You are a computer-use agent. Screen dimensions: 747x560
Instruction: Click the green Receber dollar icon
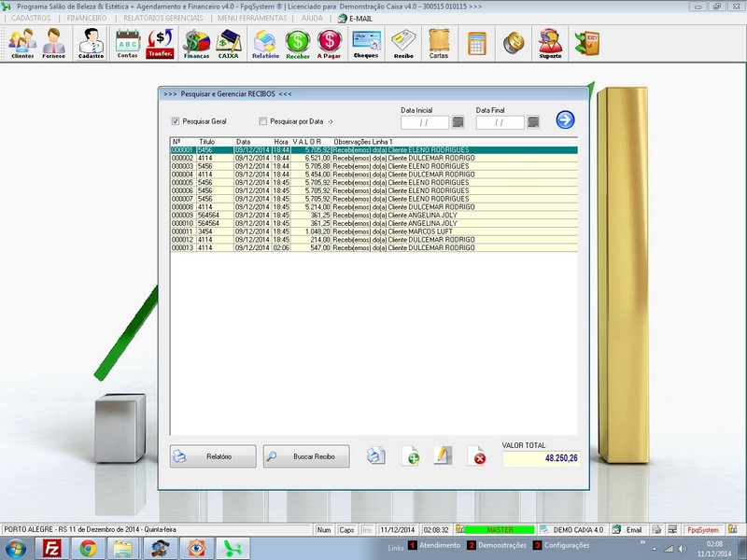click(x=298, y=43)
